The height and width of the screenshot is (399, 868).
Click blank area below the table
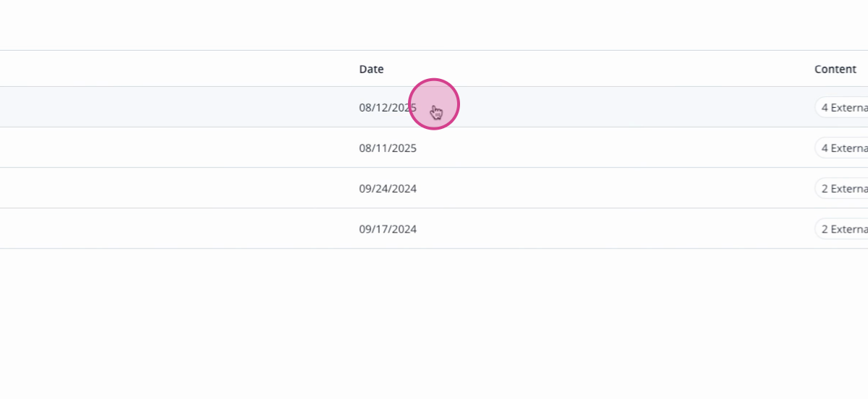tap(434, 324)
